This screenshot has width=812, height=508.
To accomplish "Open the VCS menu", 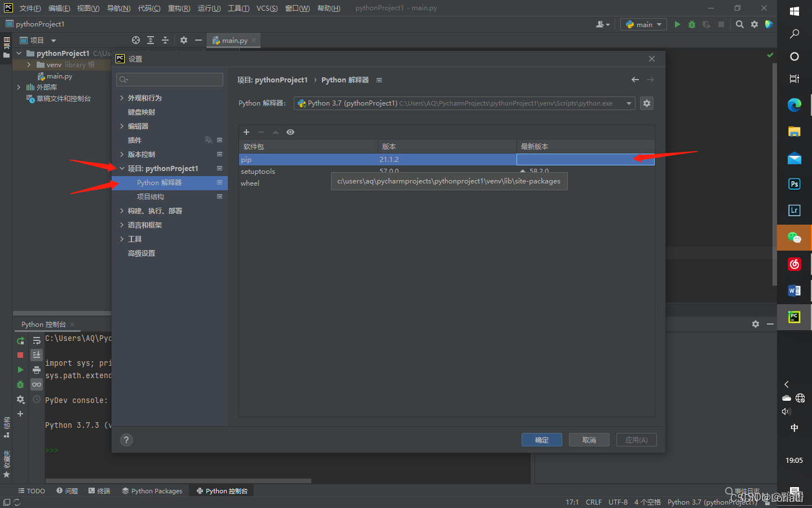I will coord(267,8).
